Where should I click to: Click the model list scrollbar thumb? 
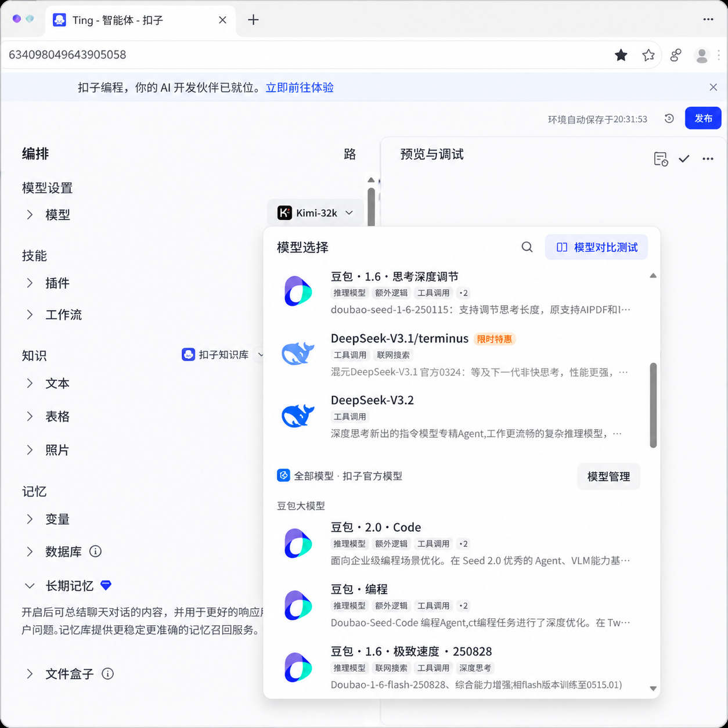click(653, 405)
